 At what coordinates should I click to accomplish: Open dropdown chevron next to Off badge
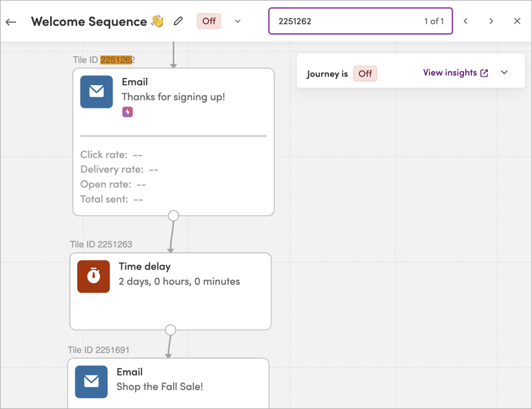coord(238,21)
